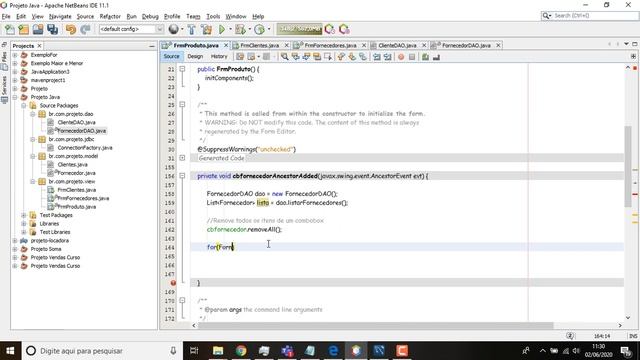Click the Debug Project icon

(240, 29)
